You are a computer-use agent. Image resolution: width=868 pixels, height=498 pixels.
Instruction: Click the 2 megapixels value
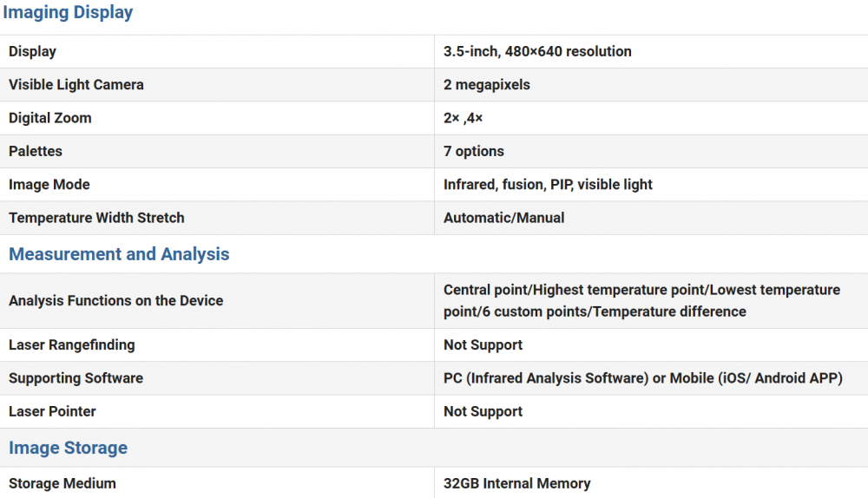click(x=487, y=84)
